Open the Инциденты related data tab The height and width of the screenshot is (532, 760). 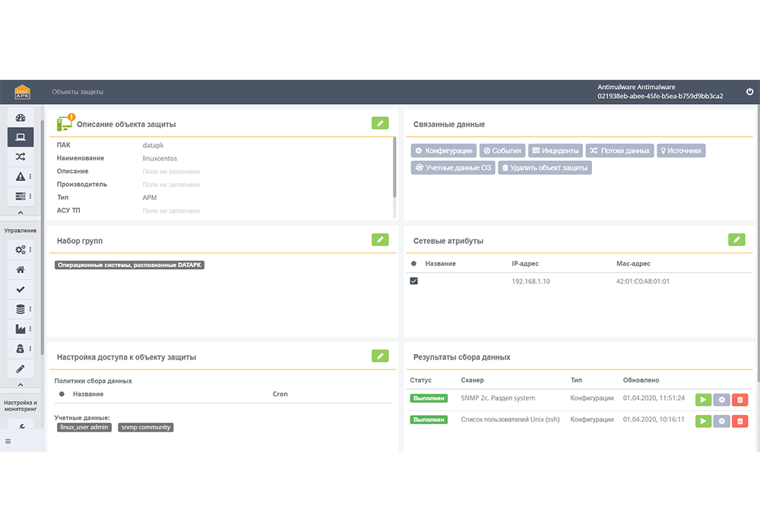(x=555, y=150)
